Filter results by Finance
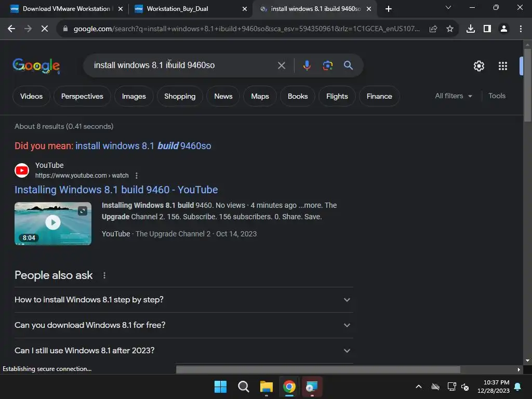 point(379,96)
